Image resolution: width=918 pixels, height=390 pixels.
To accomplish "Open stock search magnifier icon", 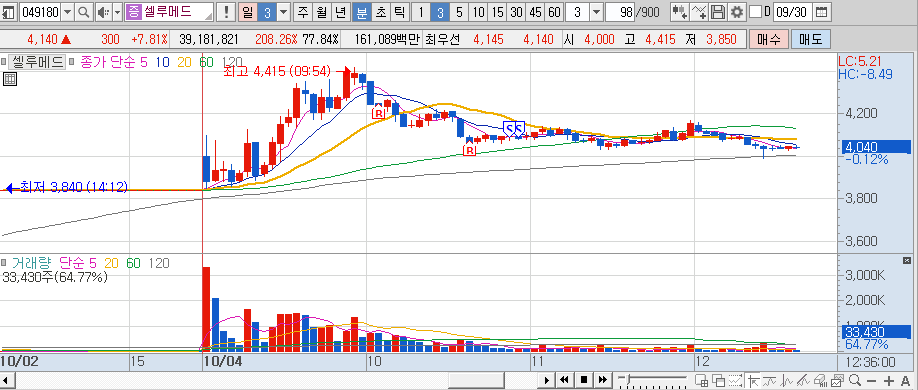I will tap(84, 11).
